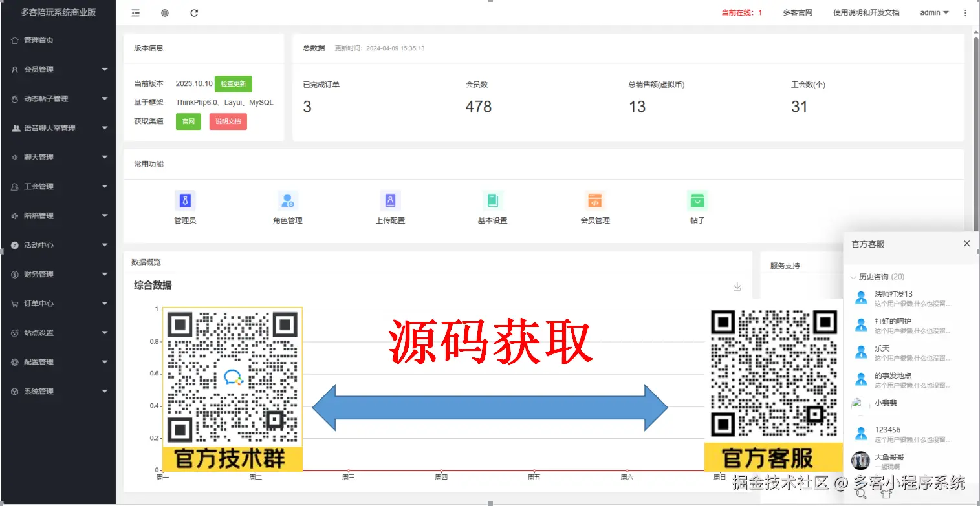Click the 检查更新 button
The height and width of the screenshot is (506, 980).
tap(233, 83)
